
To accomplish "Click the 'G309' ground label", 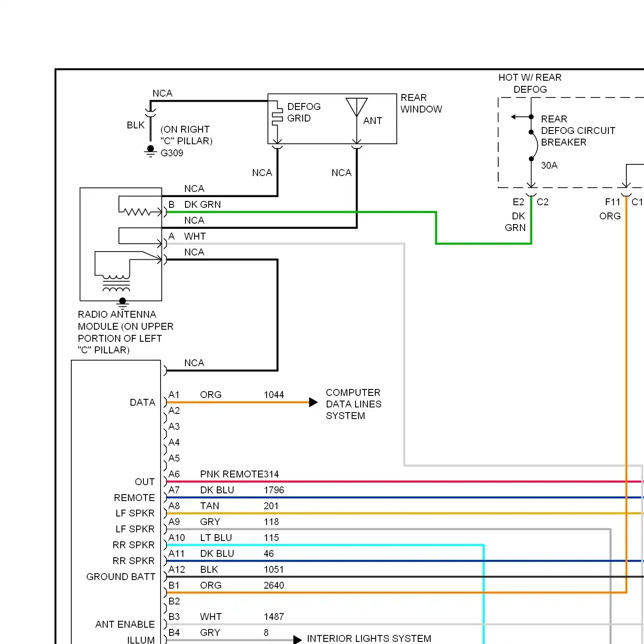I will tap(172, 153).
